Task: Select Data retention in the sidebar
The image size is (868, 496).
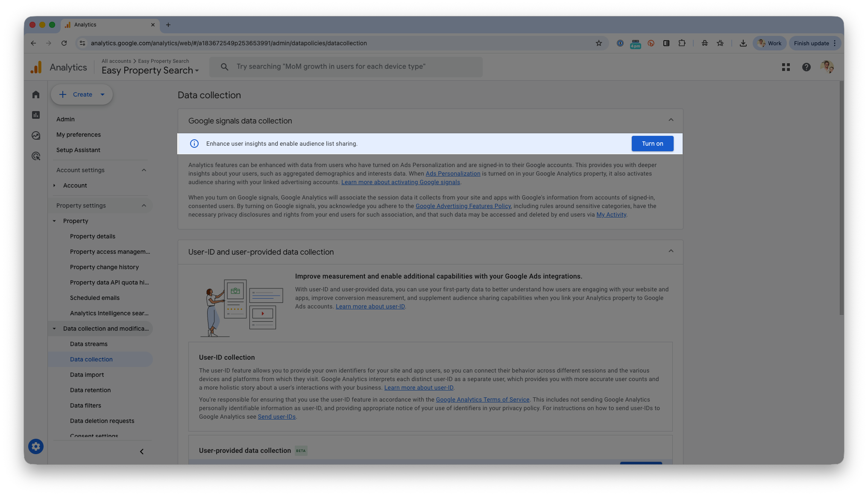Action: tap(90, 390)
